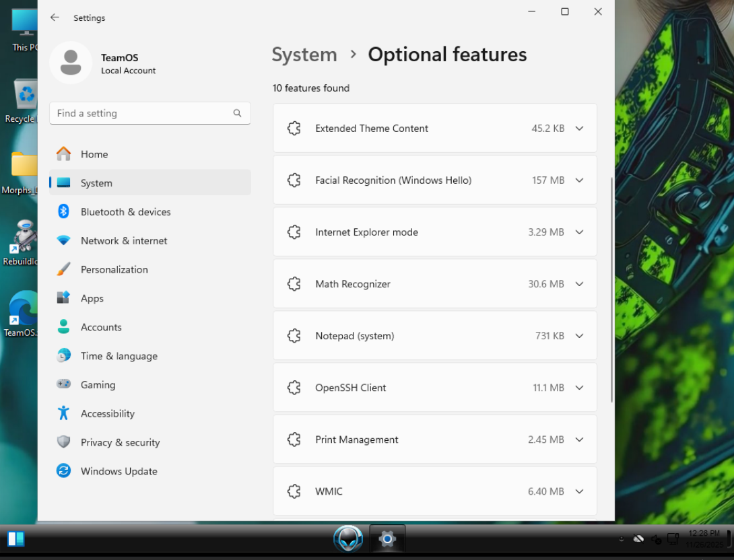Click the Personalization paintbrush icon
734x560 pixels.
(63, 269)
